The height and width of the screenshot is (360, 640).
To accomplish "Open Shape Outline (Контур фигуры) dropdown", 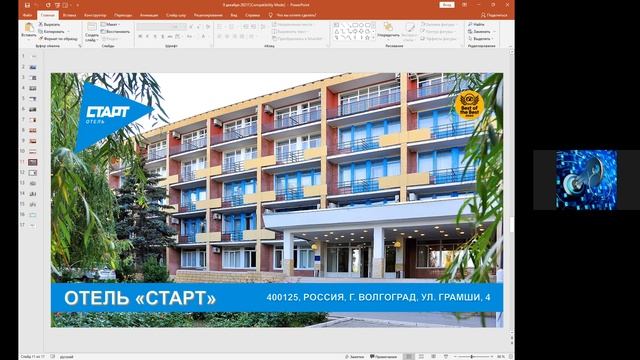I will click(438, 31).
